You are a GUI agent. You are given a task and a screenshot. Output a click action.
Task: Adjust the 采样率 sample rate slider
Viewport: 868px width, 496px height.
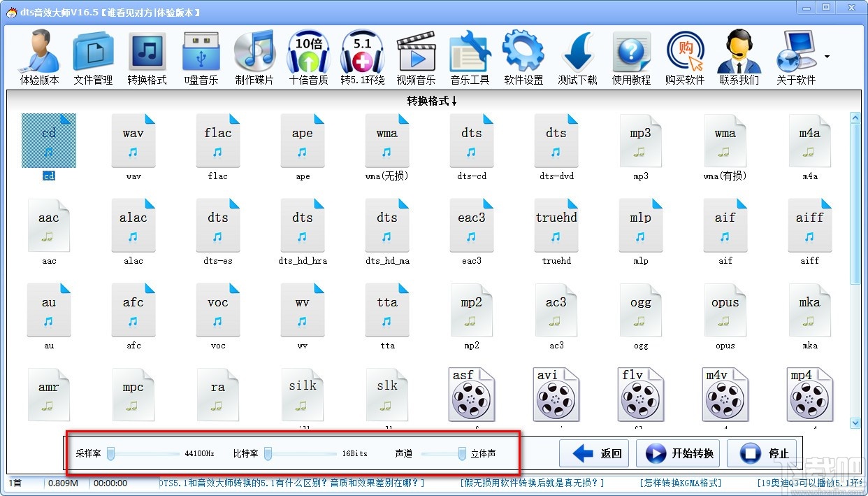110,453
